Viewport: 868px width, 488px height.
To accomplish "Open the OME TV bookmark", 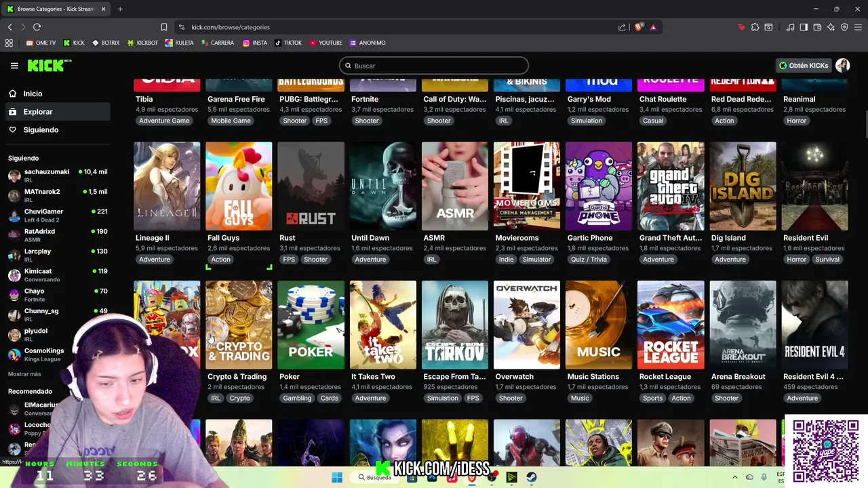I will [x=41, y=43].
